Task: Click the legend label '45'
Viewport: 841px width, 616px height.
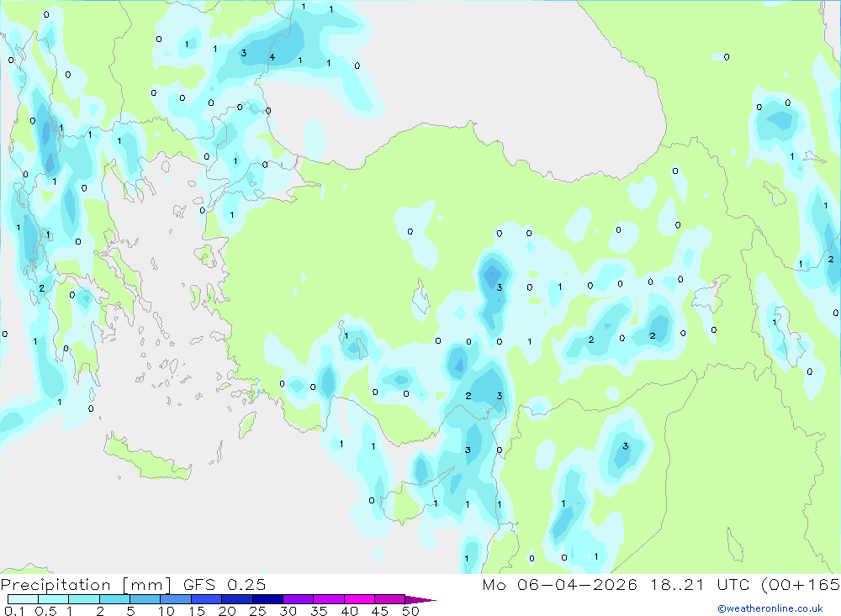Action: click(380, 611)
